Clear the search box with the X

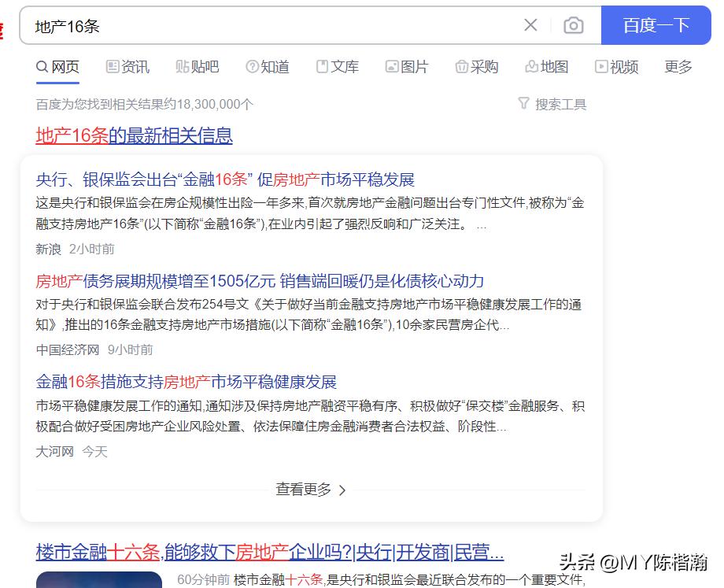530,25
